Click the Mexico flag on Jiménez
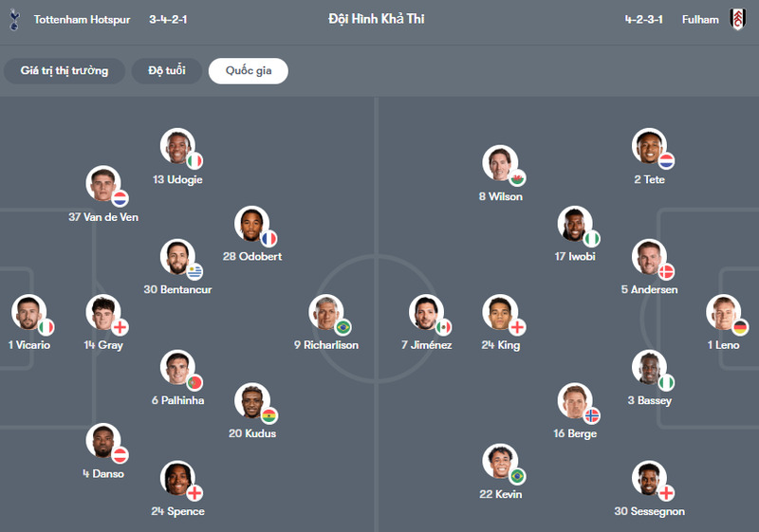This screenshot has height=532, width=759. (443, 327)
